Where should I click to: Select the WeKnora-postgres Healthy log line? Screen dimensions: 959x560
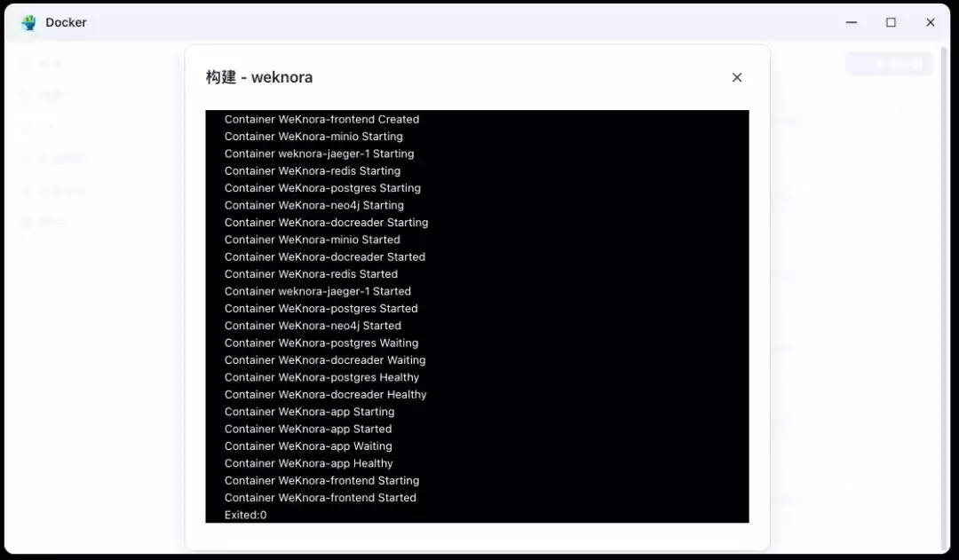pos(321,377)
